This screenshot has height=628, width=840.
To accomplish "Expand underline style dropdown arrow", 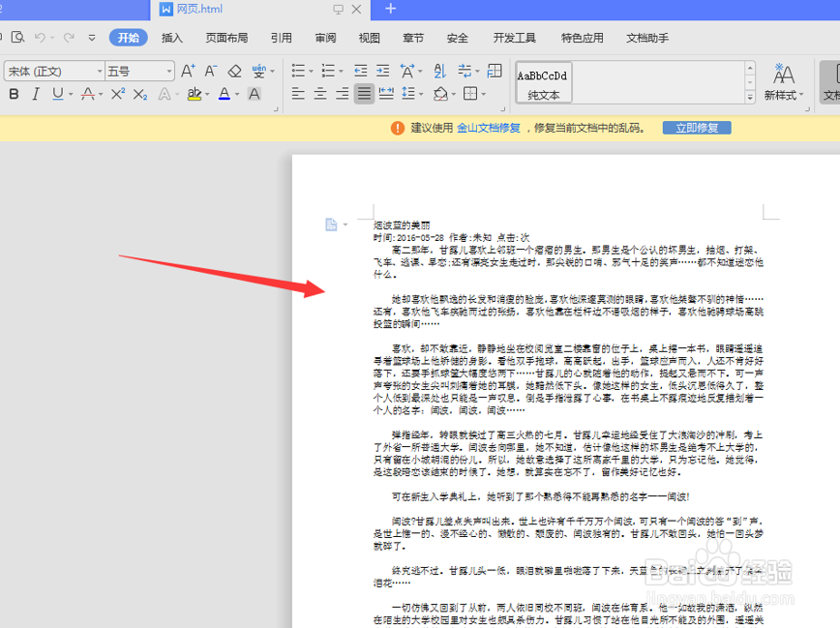I will click(x=71, y=95).
